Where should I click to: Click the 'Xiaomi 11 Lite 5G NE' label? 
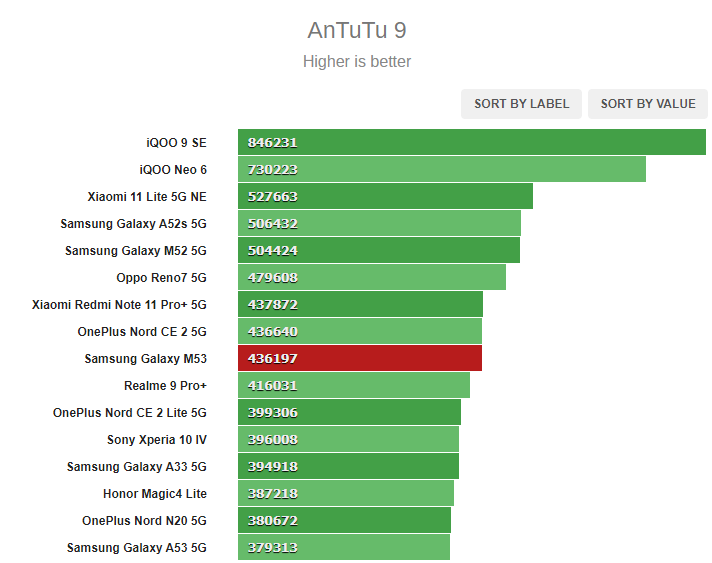147,197
